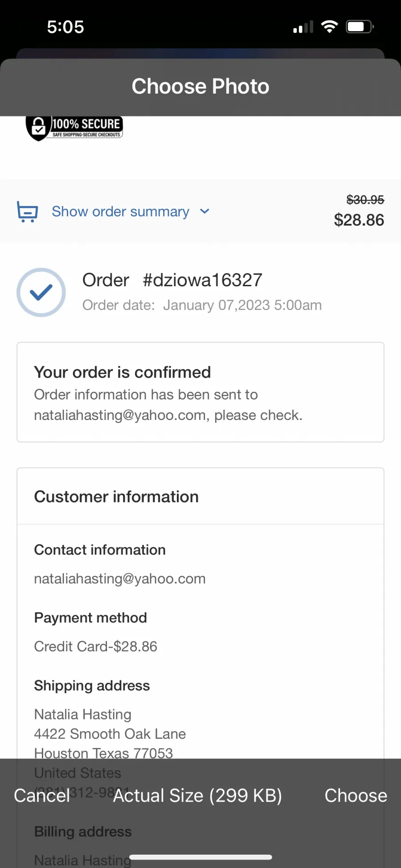Tap the 100% Secure lock badge
This screenshot has height=868, width=401.
(74, 128)
